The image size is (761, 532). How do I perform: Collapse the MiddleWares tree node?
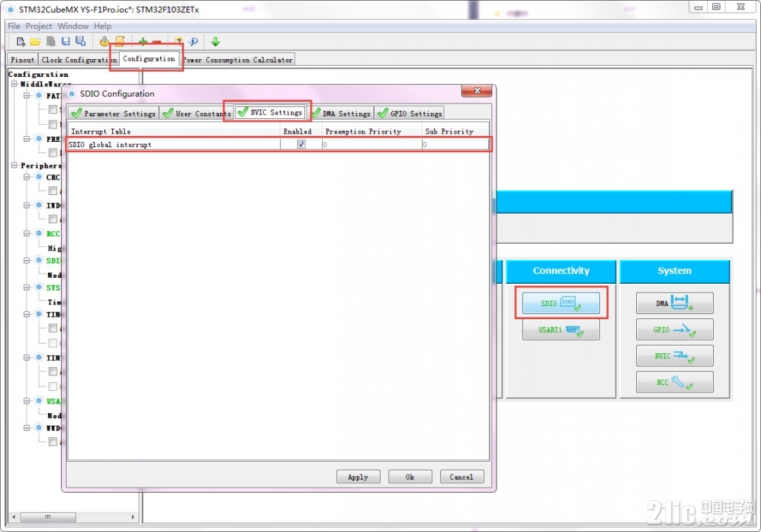tap(14, 84)
